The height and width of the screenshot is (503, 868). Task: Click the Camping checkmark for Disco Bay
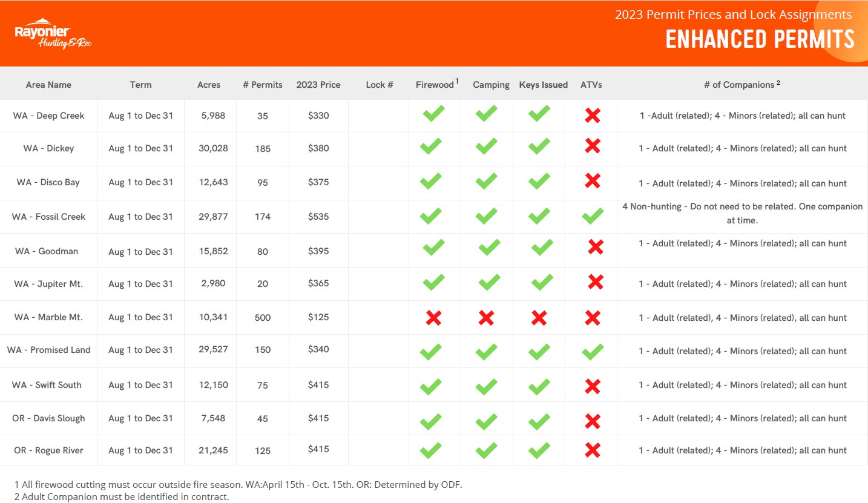pyautogui.click(x=486, y=182)
